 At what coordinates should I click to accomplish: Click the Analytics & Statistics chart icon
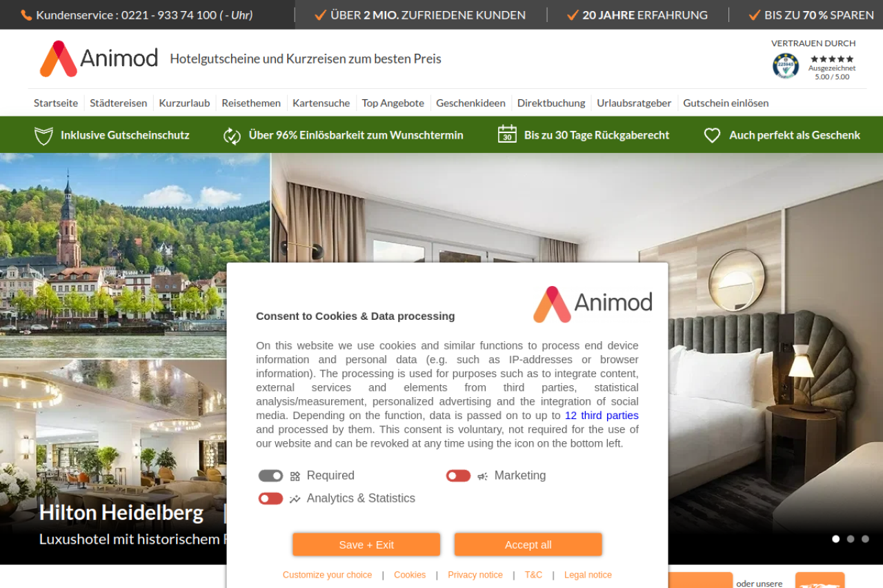point(295,499)
